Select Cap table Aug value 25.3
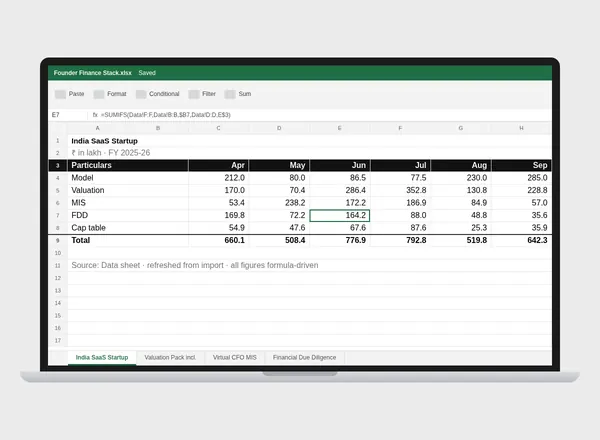This screenshot has width=600, height=440. coord(461,228)
